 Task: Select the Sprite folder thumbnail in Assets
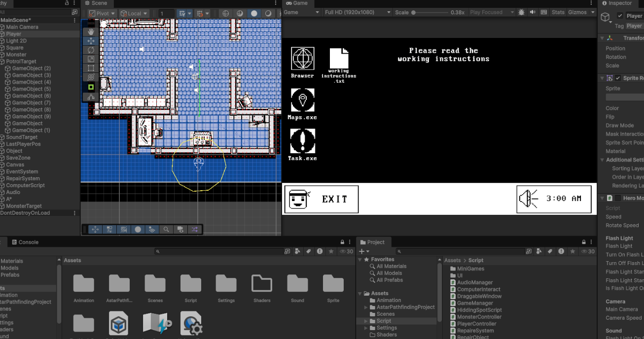pos(333,289)
